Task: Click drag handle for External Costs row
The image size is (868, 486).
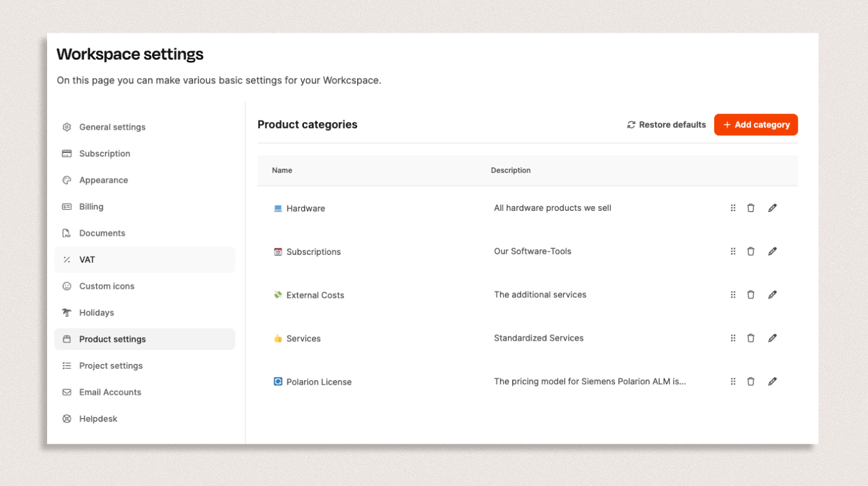Action: click(x=733, y=295)
